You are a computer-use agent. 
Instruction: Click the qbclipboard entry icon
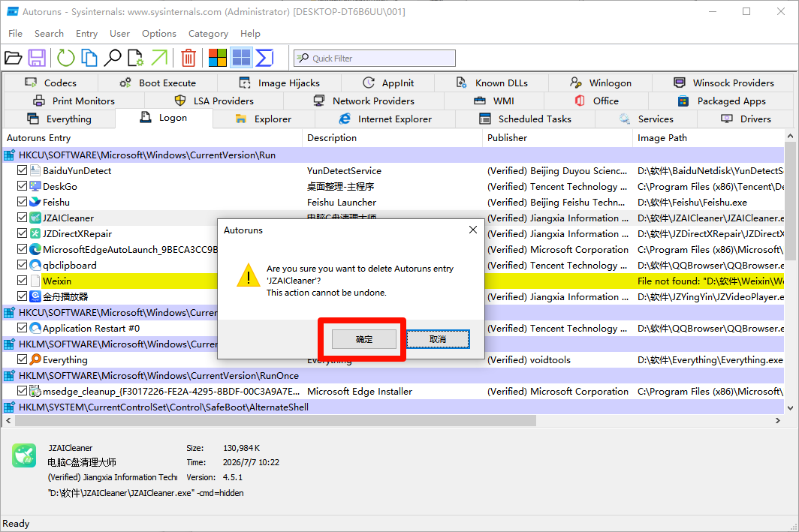pyautogui.click(x=35, y=265)
